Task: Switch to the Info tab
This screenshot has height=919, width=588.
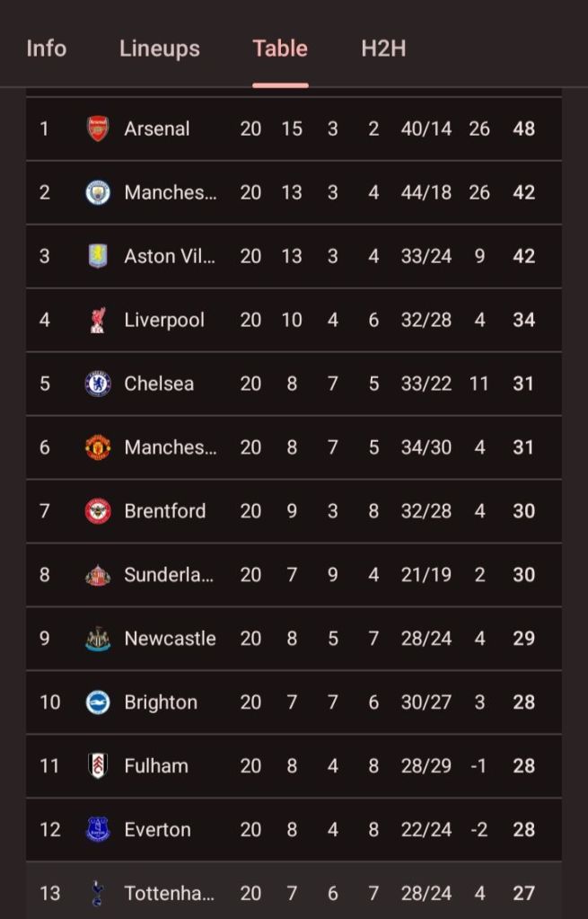Action: coord(47,49)
